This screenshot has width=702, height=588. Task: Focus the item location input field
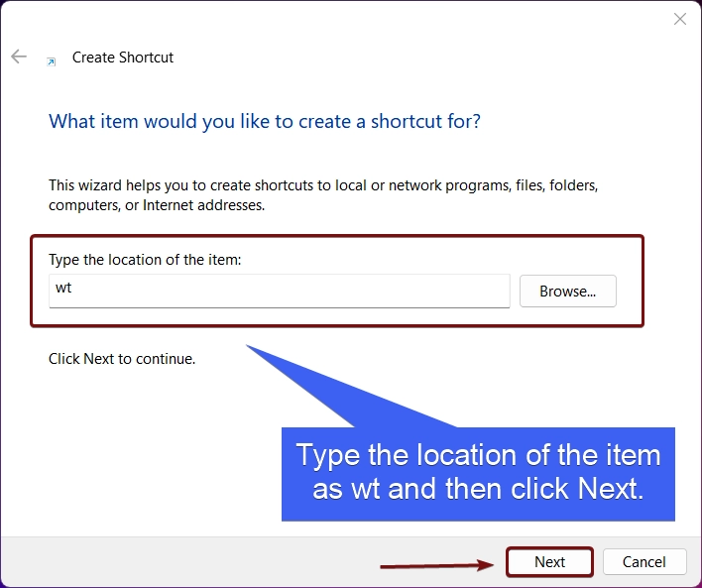pyautogui.click(x=279, y=291)
